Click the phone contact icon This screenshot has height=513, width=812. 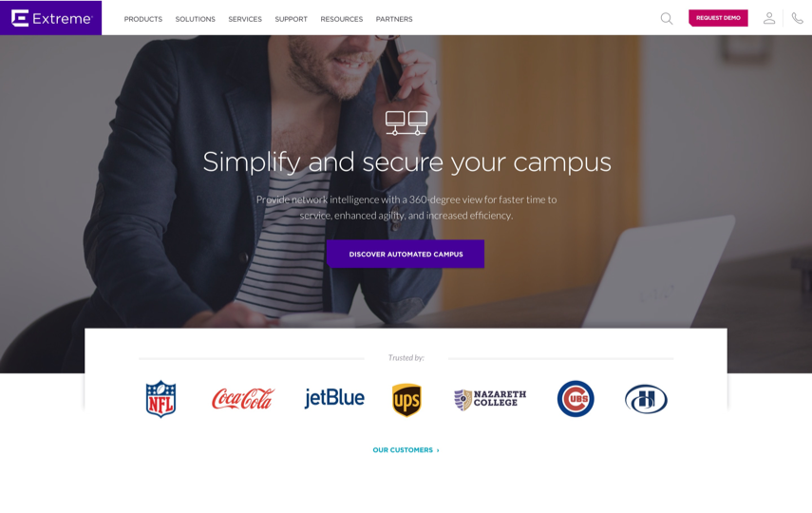[798, 18]
